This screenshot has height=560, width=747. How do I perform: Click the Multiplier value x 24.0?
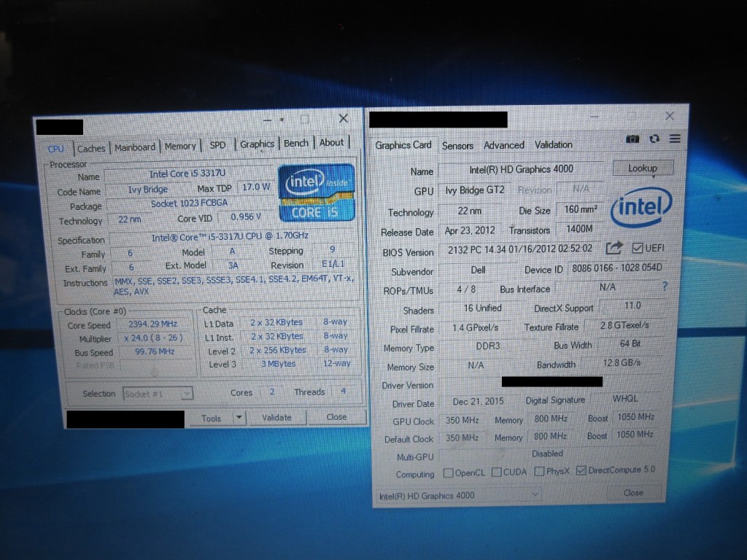153,338
